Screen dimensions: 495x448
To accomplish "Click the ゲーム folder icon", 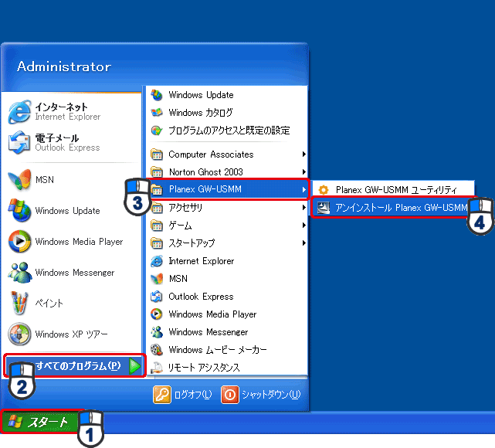I will [157, 226].
